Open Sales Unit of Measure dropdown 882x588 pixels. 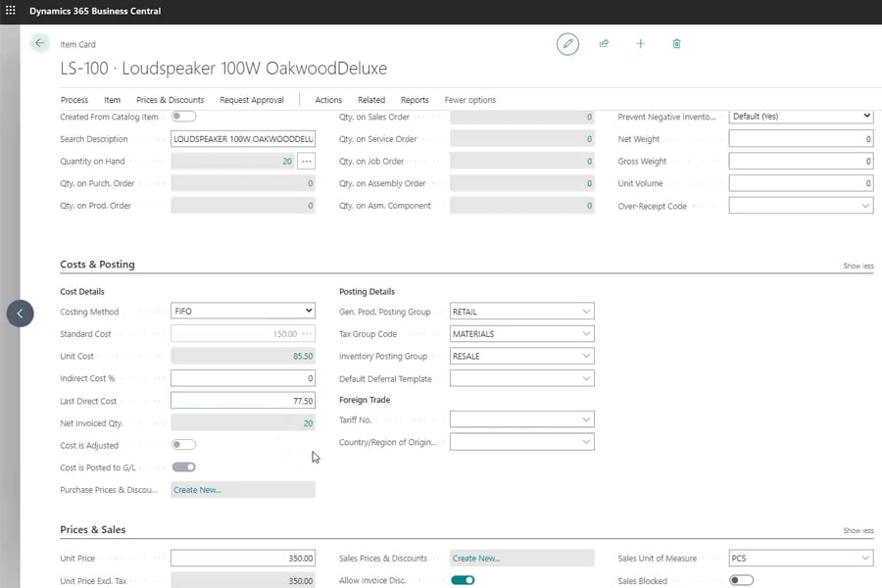(x=865, y=559)
